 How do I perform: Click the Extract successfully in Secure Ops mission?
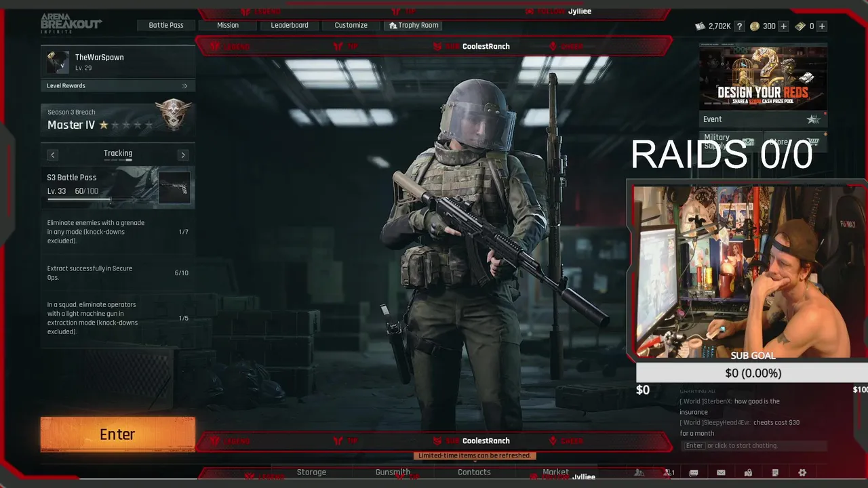pyautogui.click(x=118, y=273)
